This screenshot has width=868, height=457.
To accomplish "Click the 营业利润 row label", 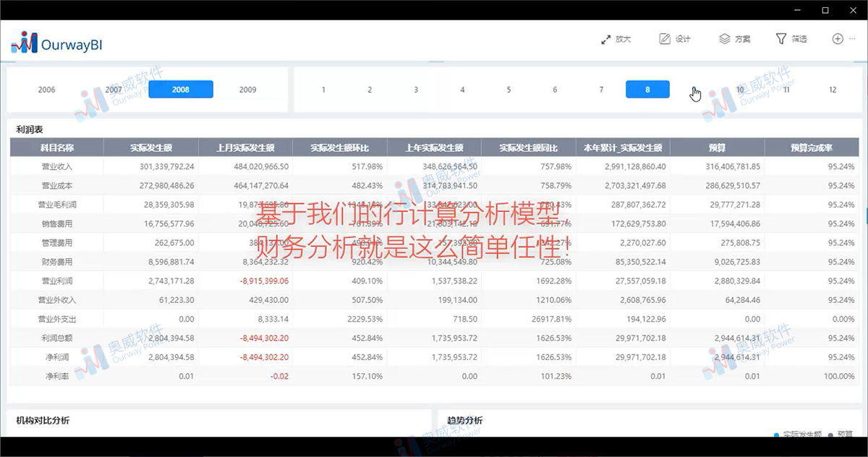I will coord(58,281).
